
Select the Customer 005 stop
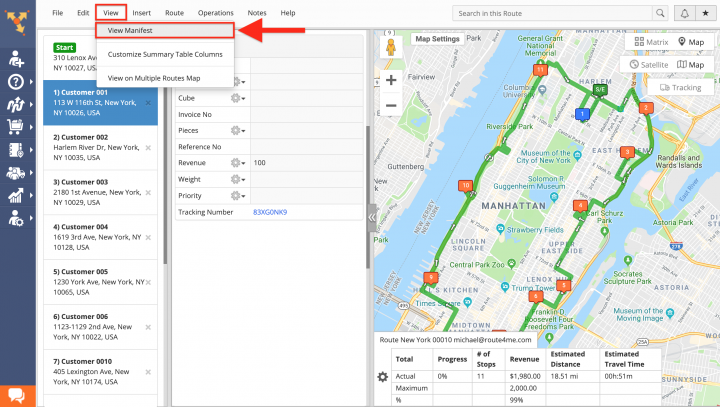tap(101, 282)
